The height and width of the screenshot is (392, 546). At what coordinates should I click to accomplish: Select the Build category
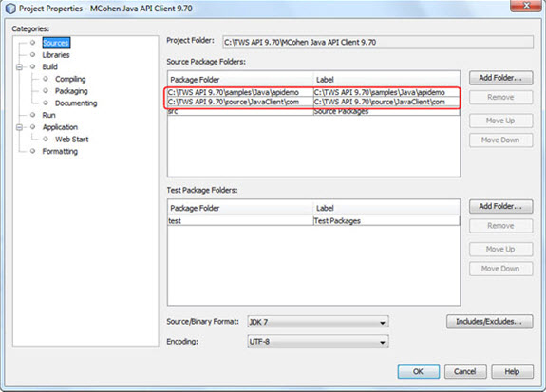[x=49, y=66]
